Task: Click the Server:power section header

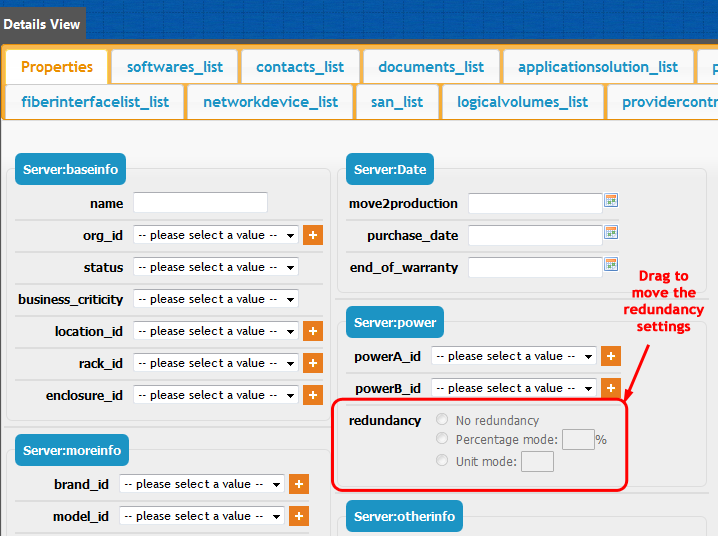Action: point(395,322)
